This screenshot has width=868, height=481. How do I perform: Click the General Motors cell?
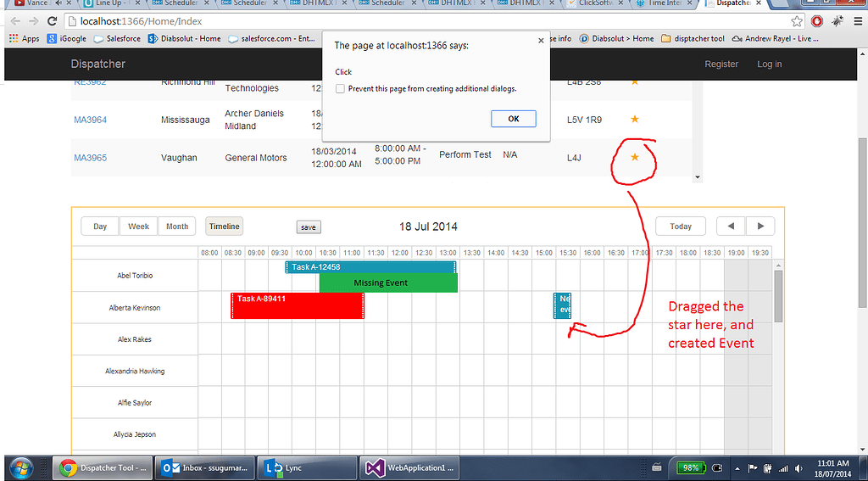coord(256,158)
